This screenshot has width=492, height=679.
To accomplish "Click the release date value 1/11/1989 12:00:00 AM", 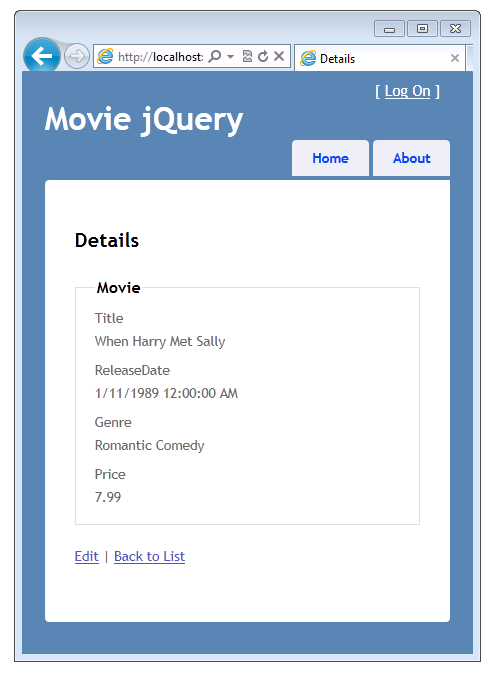I will click(x=166, y=393).
